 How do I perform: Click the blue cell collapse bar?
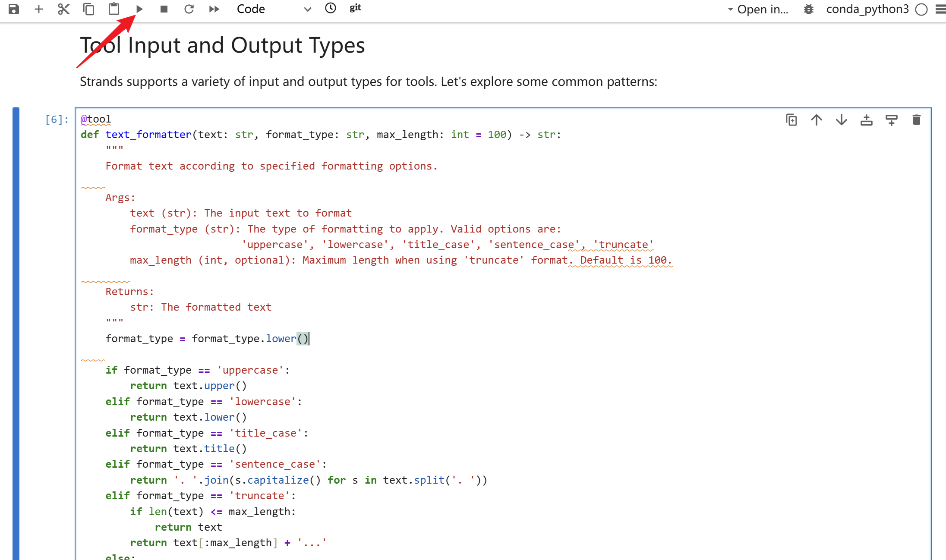click(16, 333)
